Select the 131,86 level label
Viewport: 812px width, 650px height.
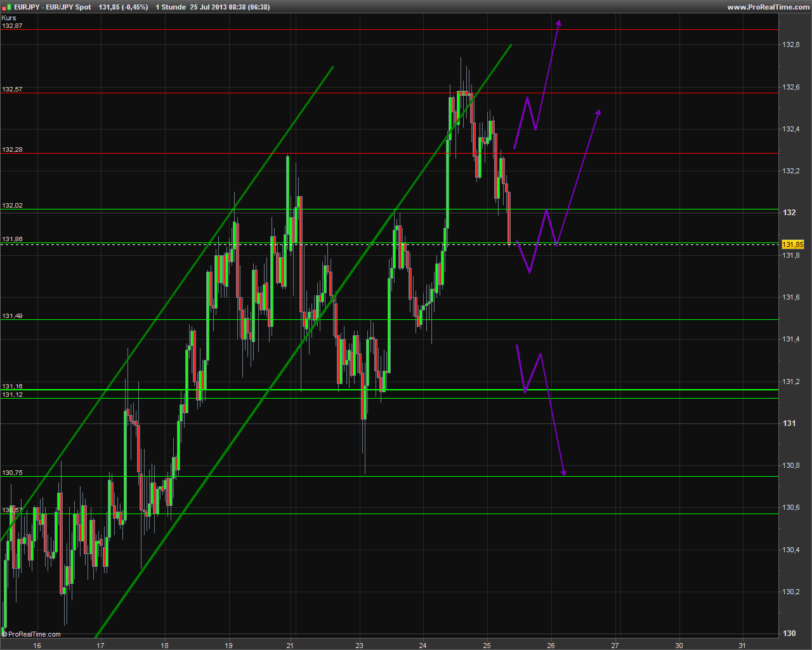[x=12, y=239]
